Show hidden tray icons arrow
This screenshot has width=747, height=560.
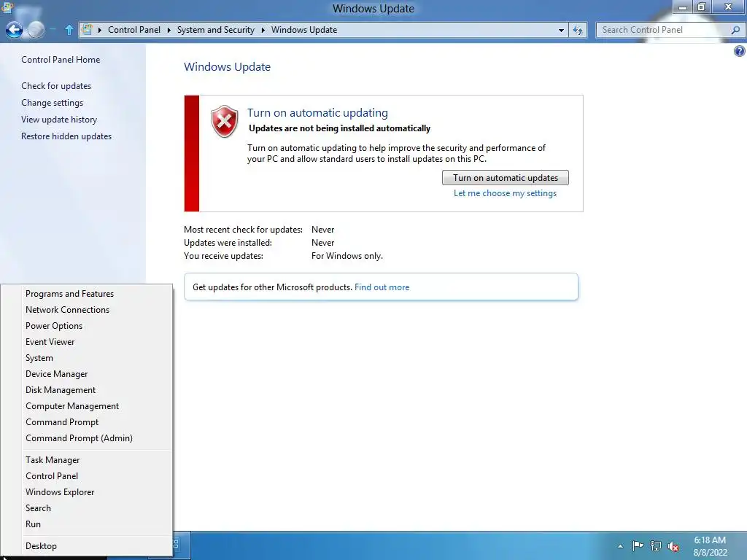click(x=620, y=546)
